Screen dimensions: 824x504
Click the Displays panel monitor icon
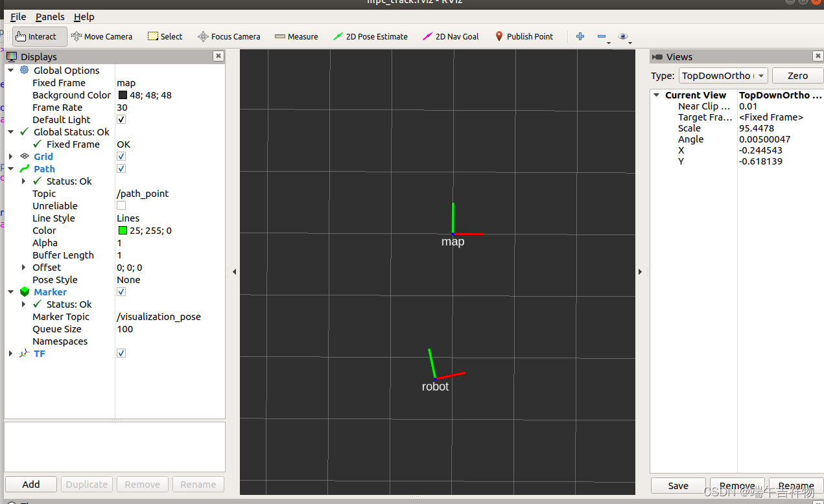tap(12, 57)
